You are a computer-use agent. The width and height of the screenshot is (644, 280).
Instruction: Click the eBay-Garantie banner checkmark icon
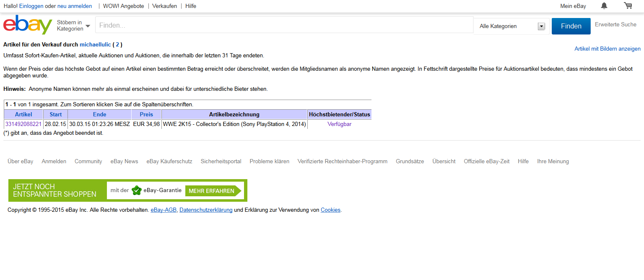pyautogui.click(x=137, y=190)
